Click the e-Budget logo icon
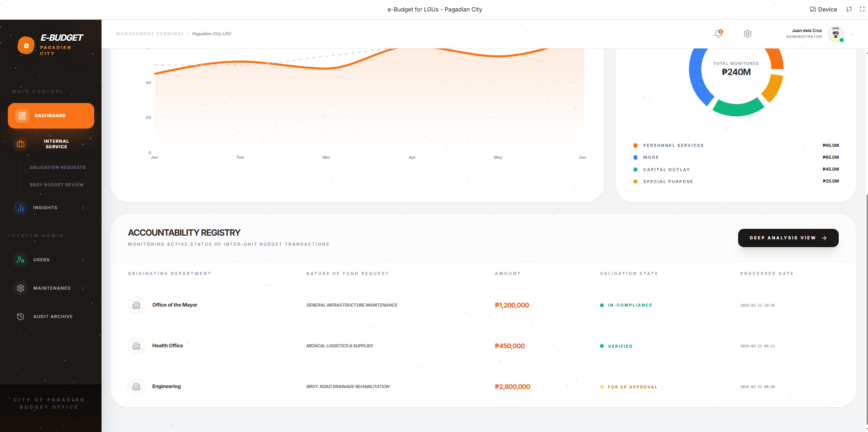This screenshot has height=432, width=868. 26,45
